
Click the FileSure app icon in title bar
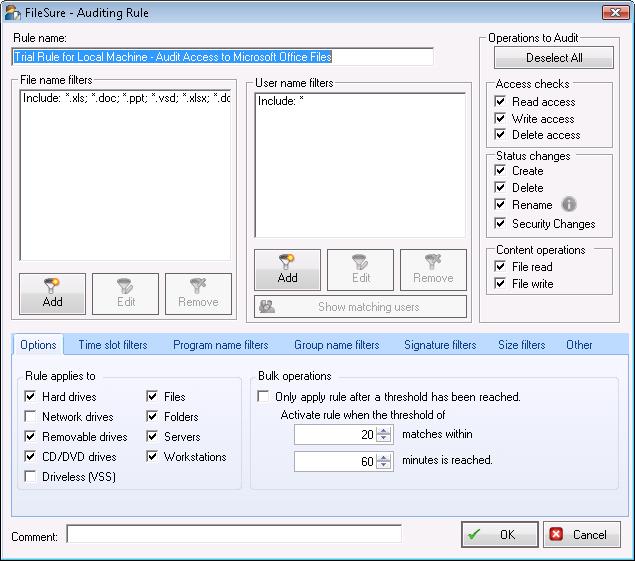coord(12,13)
